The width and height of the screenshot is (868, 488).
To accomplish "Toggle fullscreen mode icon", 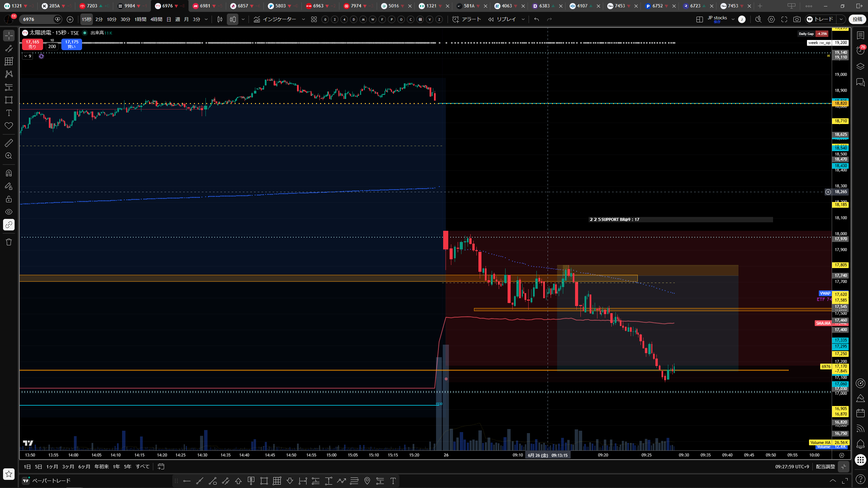I will (x=784, y=19).
